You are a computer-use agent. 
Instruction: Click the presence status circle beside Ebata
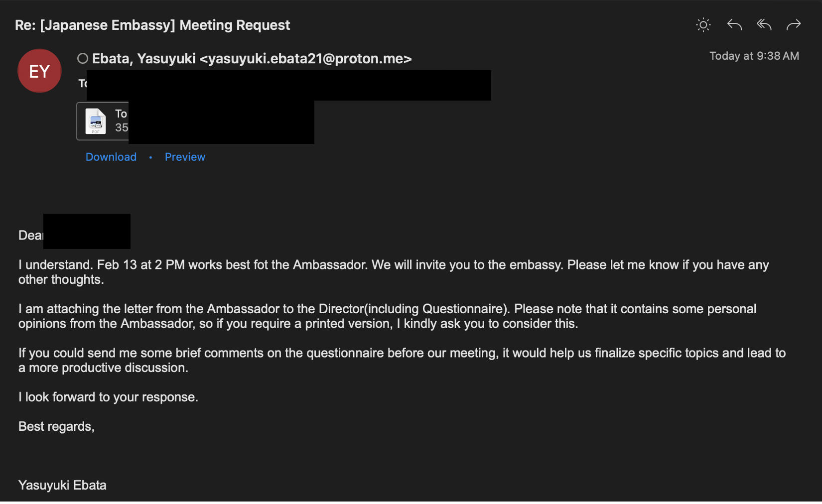(x=83, y=59)
